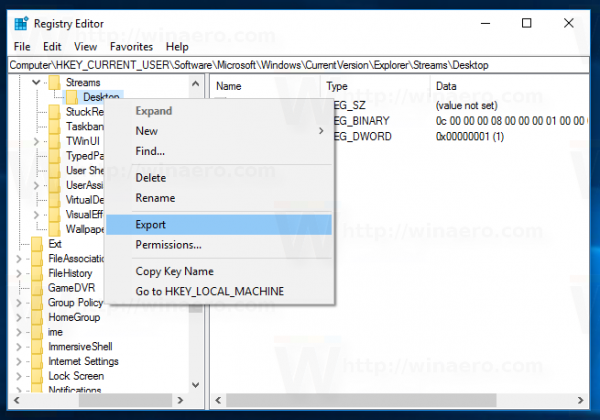Select the Lock Screen folder icon

coord(37,375)
